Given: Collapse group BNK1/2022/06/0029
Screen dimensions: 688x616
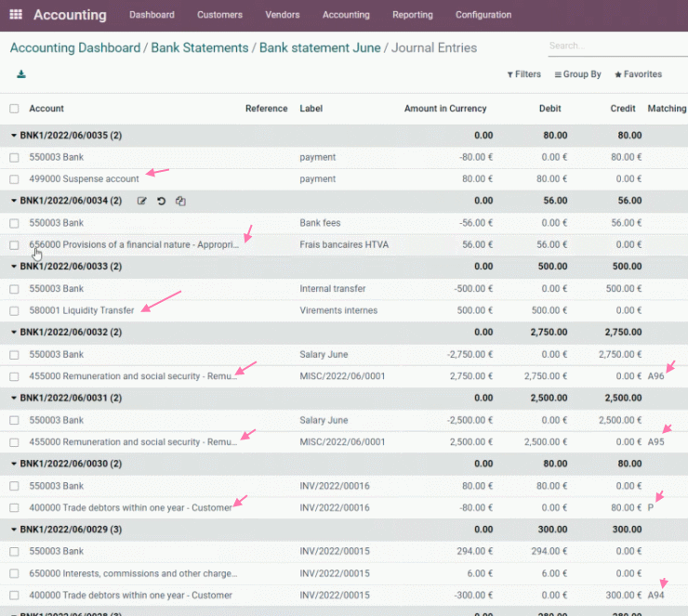Looking at the screenshot, I should (14, 530).
